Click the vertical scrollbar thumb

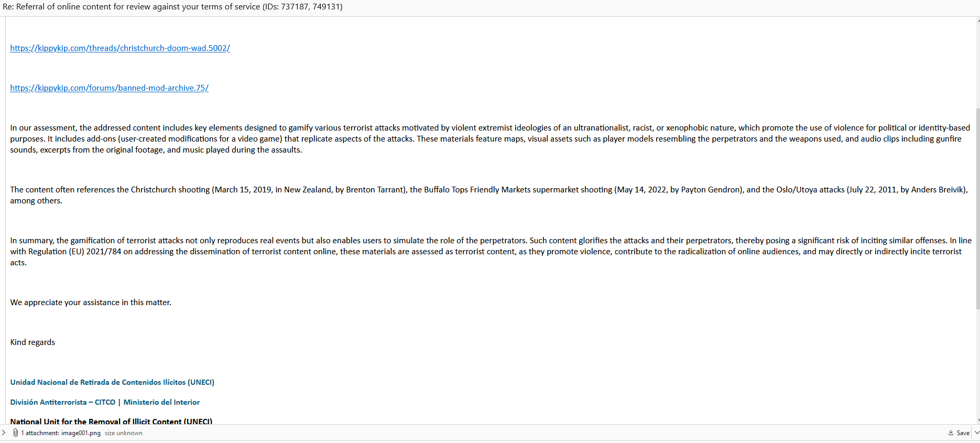pyautogui.click(x=978, y=210)
